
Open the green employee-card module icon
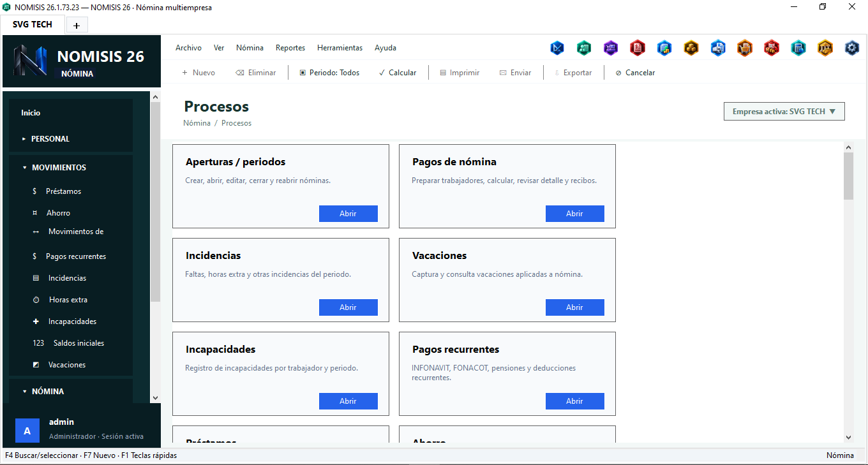(x=584, y=48)
